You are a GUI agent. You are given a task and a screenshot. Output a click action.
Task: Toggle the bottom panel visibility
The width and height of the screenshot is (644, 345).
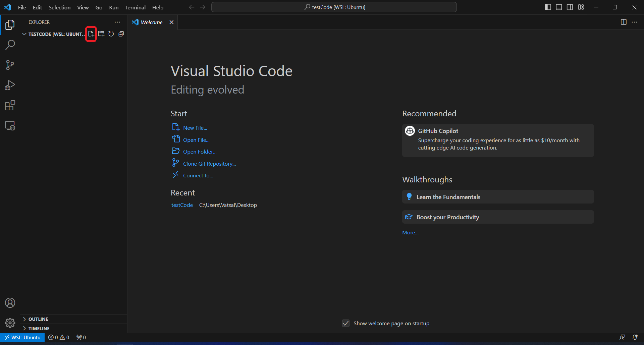pyautogui.click(x=559, y=7)
